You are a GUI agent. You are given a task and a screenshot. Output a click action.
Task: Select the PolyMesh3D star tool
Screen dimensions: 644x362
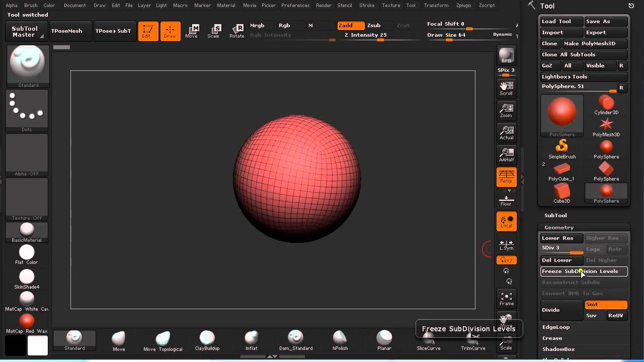pos(606,127)
